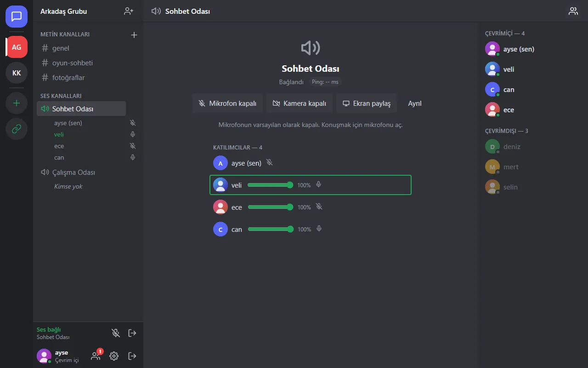Open the oyun-sohbeti channel
Image resolution: width=588 pixels, height=368 pixels.
[81, 63]
